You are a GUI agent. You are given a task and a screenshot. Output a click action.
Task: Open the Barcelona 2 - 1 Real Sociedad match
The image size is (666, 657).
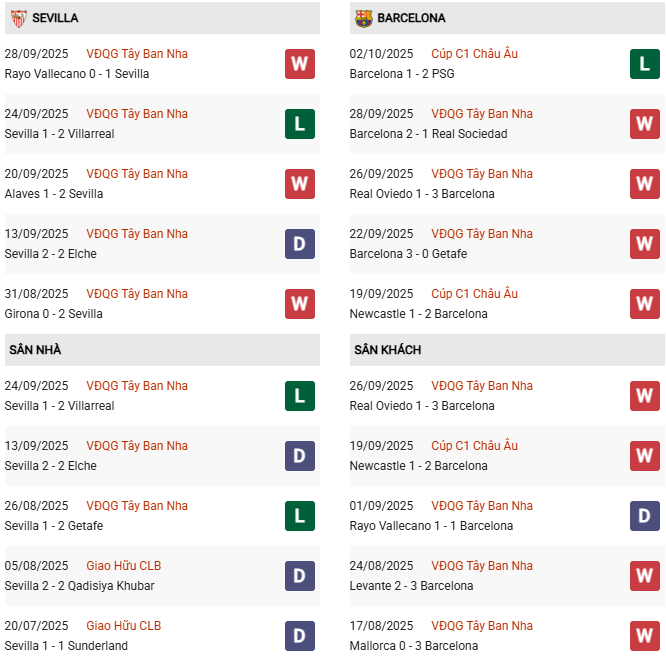coord(428,134)
